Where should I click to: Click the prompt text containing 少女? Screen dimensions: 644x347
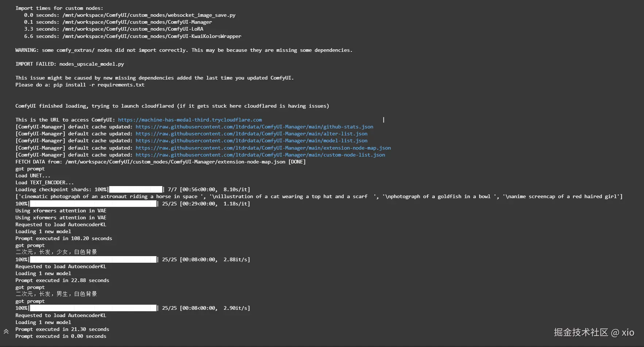click(x=56, y=252)
